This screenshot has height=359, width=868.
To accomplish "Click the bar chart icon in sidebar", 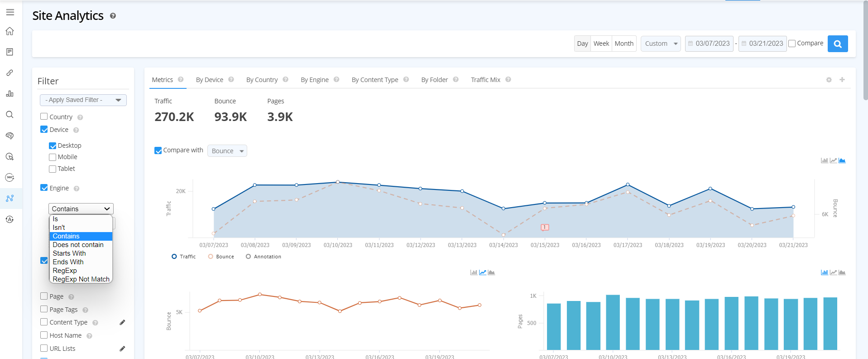I will (x=10, y=94).
